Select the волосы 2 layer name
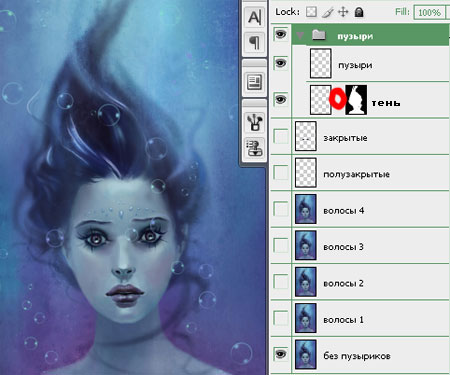Image resolution: width=450 pixels, height=375 pixels. coord(343,283)
